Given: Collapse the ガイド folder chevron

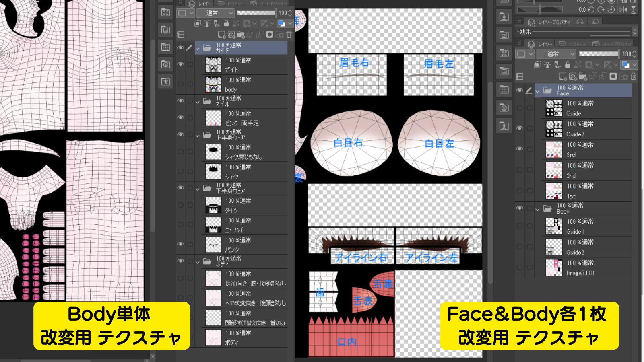Looking at the screenshot, I should [x=197, y=49].
